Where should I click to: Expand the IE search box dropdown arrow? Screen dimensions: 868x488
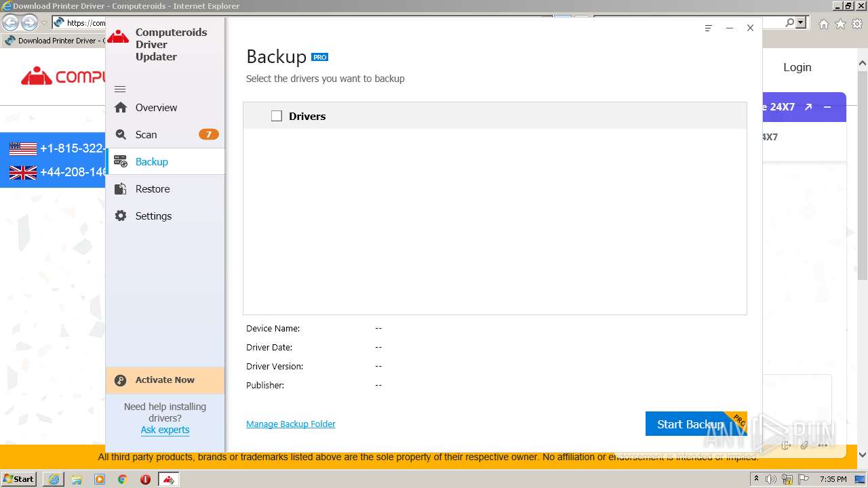(x=801, y=22)
